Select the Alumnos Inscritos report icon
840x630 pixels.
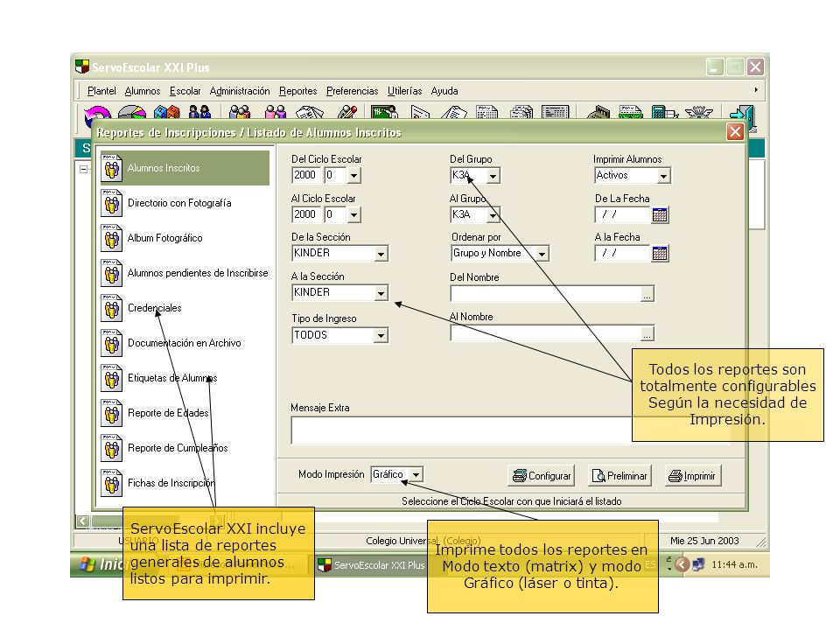pos(111,168)
